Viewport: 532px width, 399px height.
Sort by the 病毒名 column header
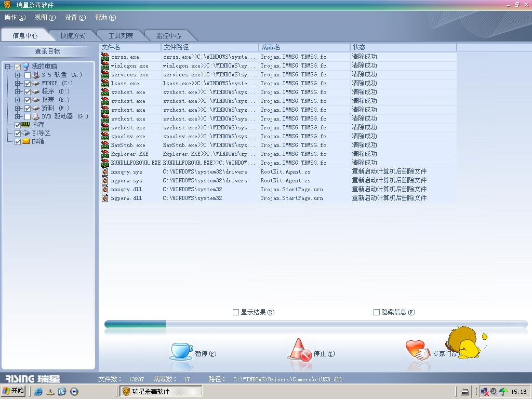tap(304, 47)
